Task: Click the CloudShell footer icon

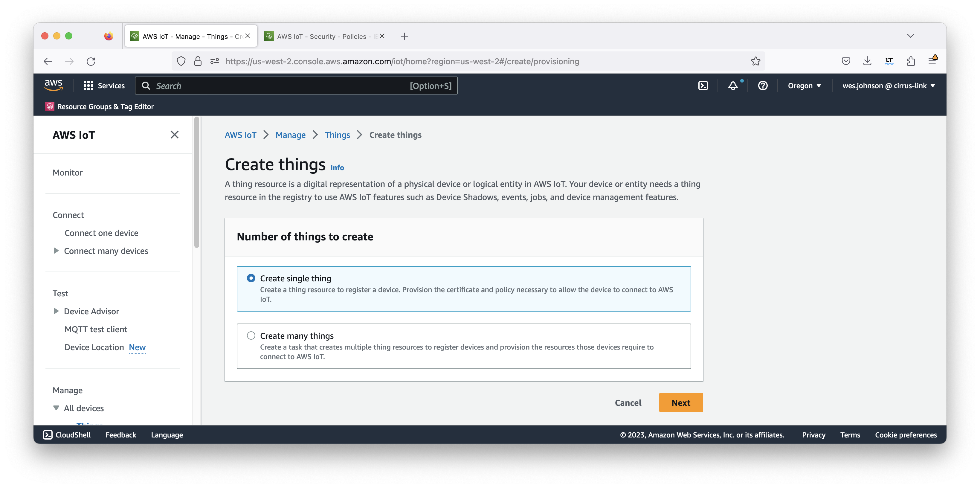Action: click(x=48, y=435)
